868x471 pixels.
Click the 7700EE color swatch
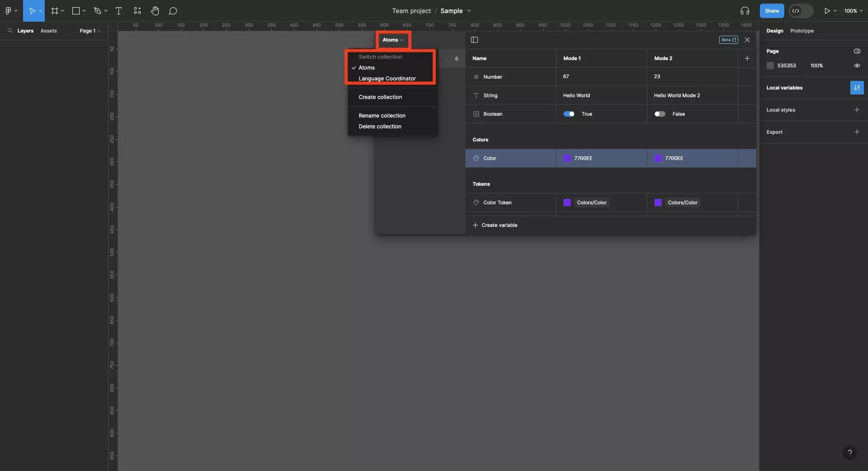point(567,158)
